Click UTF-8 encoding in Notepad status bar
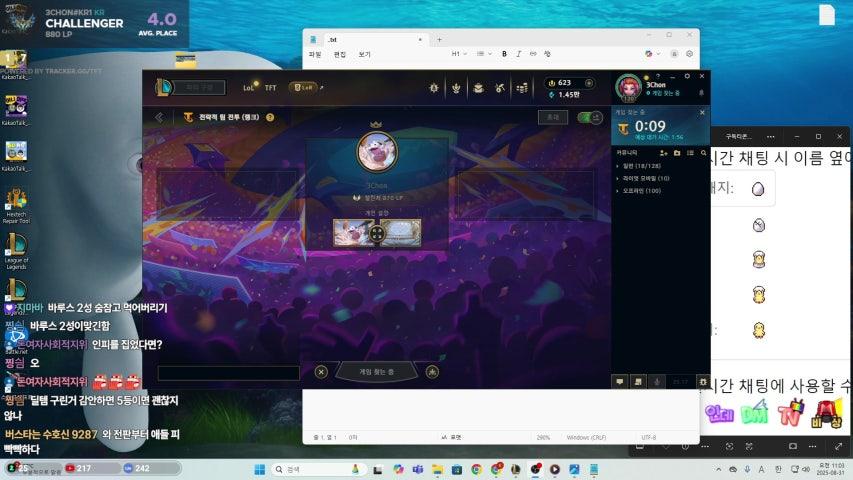This screenshot has height=480, width=853. point(648,438)
